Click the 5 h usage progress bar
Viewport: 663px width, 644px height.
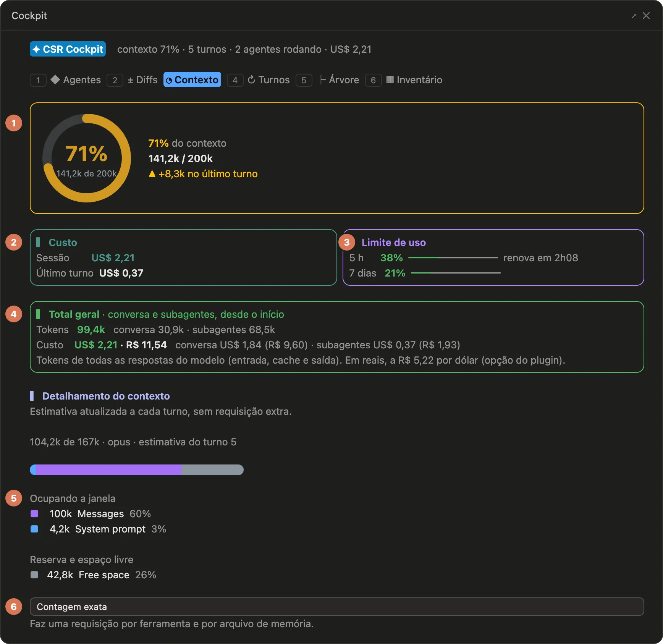pos(453,258)
